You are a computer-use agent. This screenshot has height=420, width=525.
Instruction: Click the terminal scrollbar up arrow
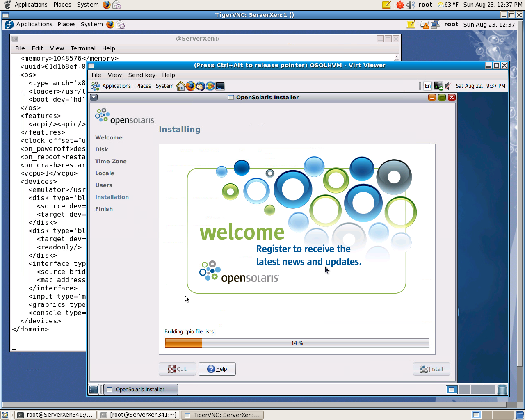pyautogui.click(x=396, y=57)
